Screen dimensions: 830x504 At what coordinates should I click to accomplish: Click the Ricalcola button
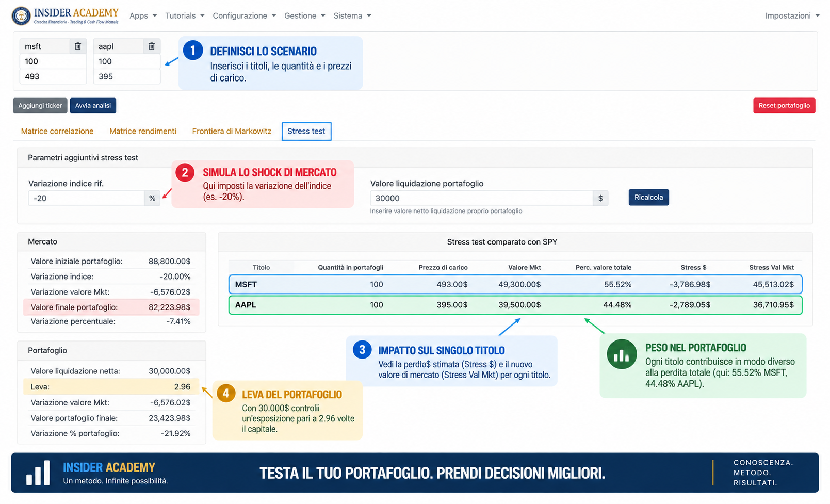tap(648, 198)
